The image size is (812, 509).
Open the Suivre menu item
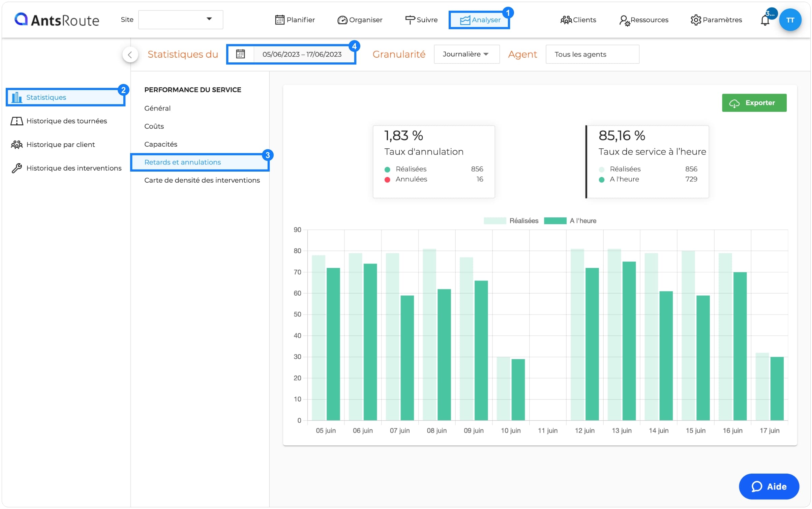(x=421, y=20)
